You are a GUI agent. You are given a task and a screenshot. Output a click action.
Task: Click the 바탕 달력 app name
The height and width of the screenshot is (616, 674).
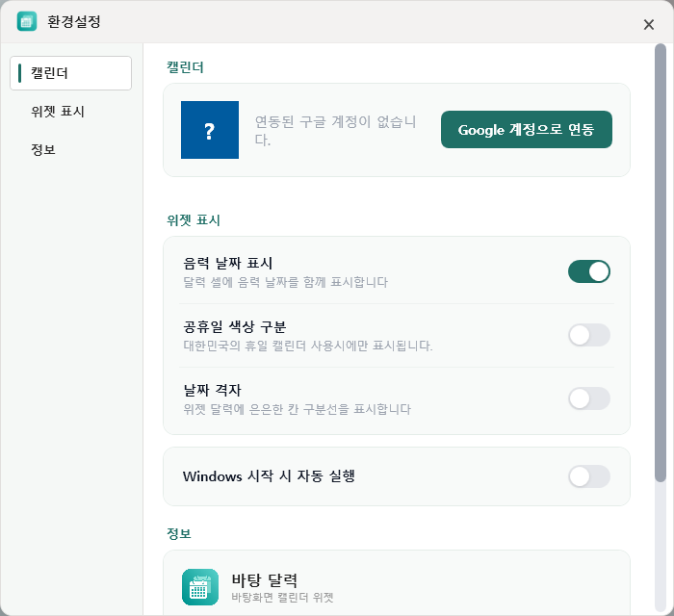pyautogui.click(x=265, y=580)
